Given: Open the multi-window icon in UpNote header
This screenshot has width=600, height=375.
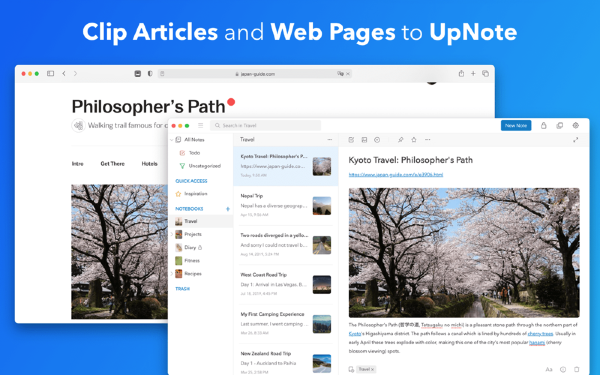Looking at the screenshot, I should tap(559, 126).
